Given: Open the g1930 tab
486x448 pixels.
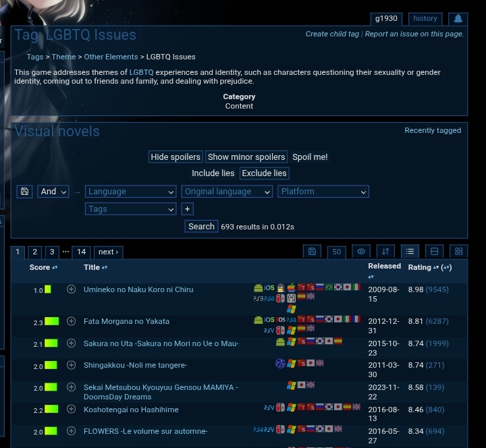Looking at the screenshot, I should click(386, 19).
